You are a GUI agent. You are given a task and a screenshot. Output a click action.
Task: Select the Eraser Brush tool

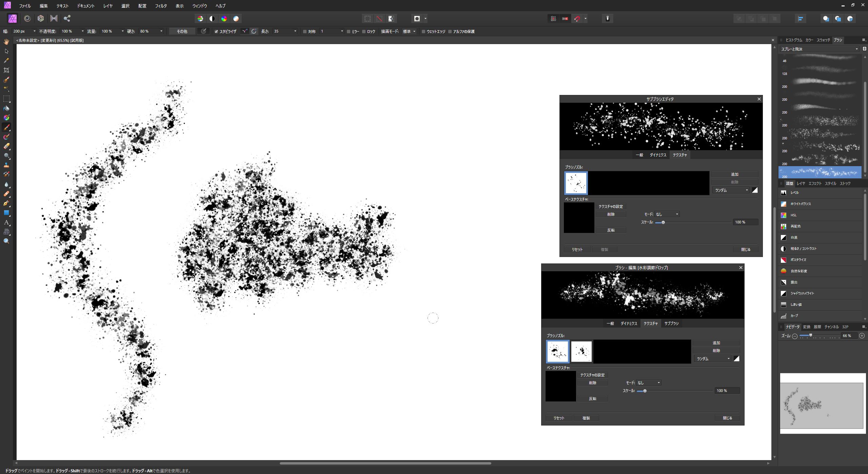[6, 146]
